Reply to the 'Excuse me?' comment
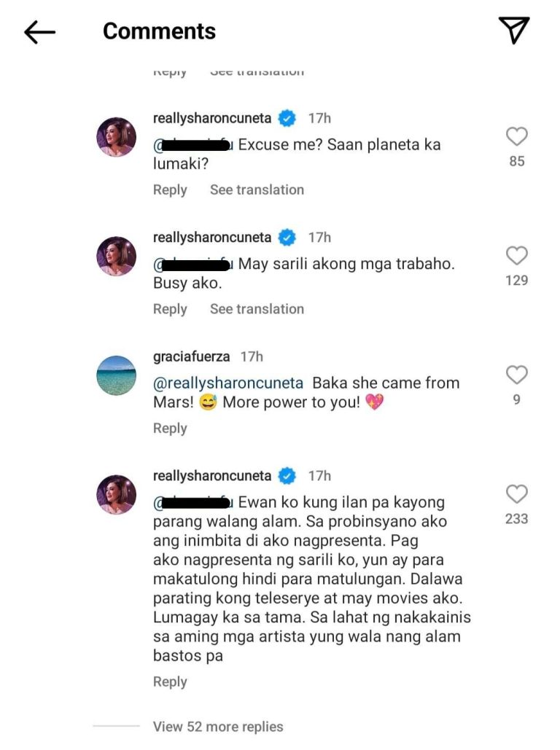 pos(170,190)
